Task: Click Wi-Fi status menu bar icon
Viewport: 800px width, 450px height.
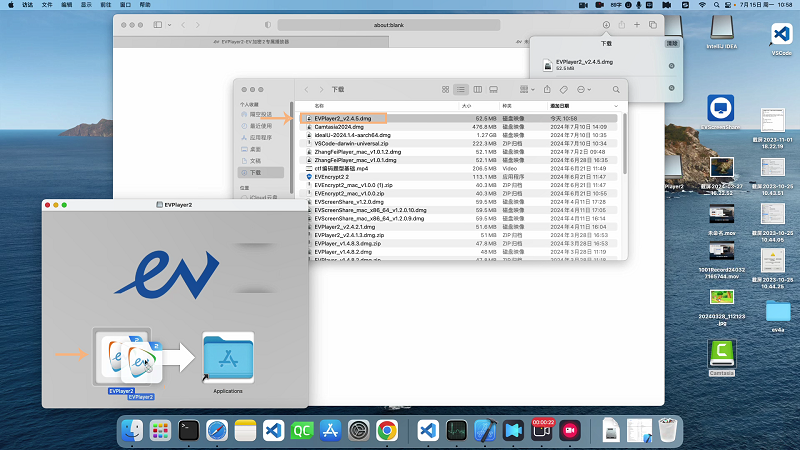Action: (702, 5)
